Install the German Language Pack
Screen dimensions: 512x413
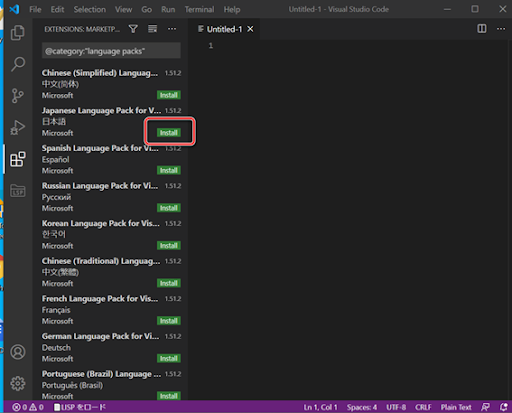point(169,359)
